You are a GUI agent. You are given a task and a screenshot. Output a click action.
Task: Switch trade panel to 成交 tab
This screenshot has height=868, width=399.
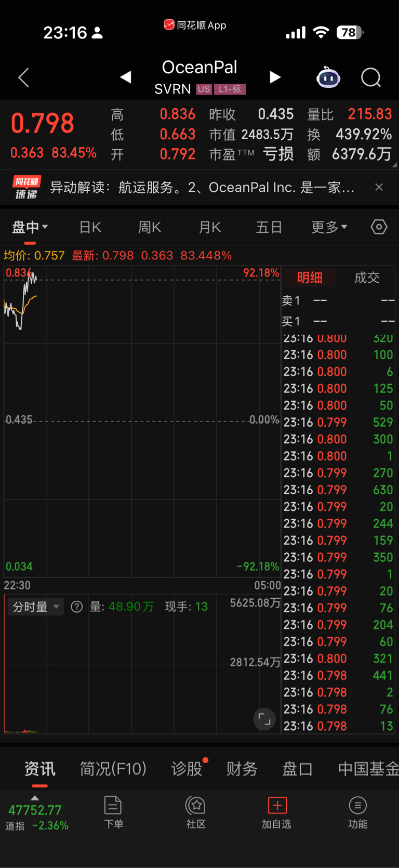point(367,278)
